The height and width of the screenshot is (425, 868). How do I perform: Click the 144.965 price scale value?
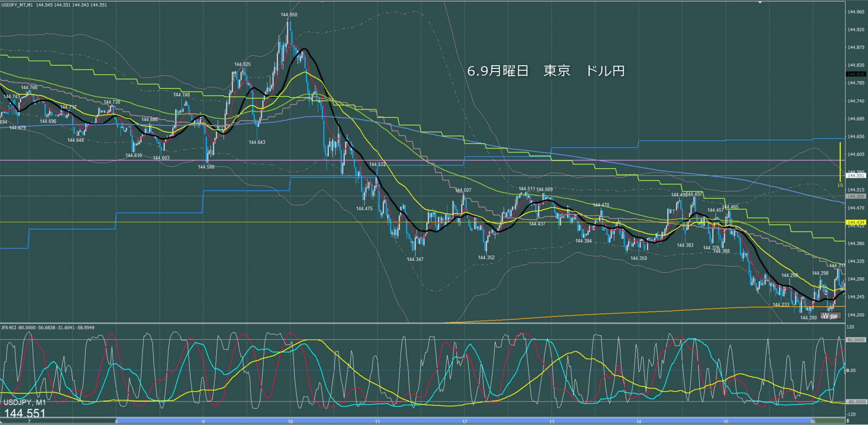pos(856,12)
